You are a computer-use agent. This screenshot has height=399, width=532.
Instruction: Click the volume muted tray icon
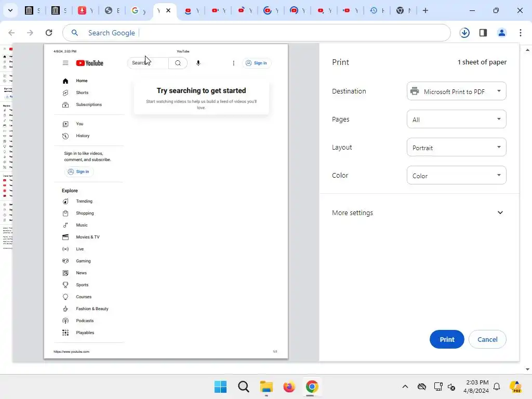(451, 387)
